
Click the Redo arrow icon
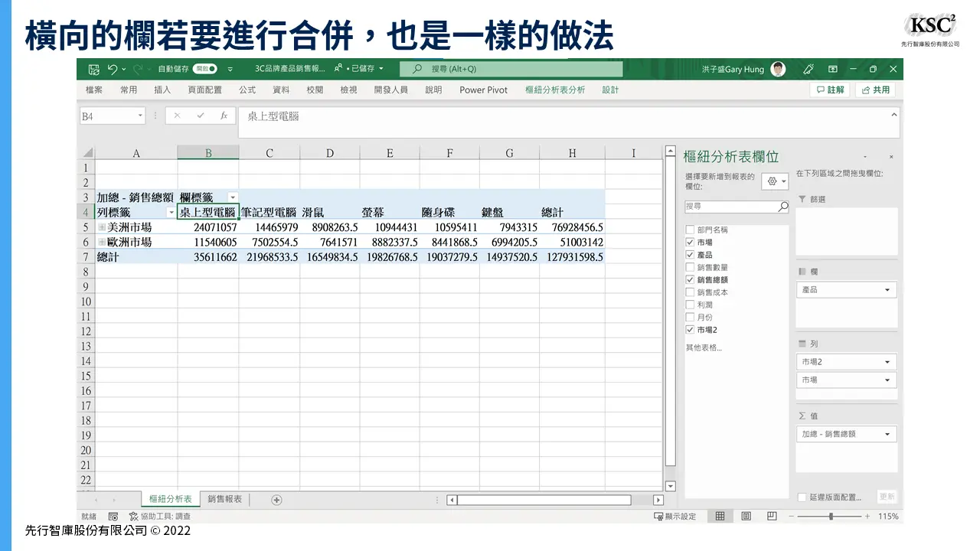pos(137,69)
